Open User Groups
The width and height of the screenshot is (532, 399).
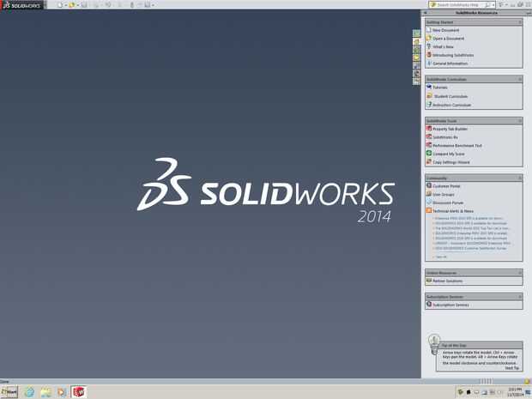pos(443,195)
